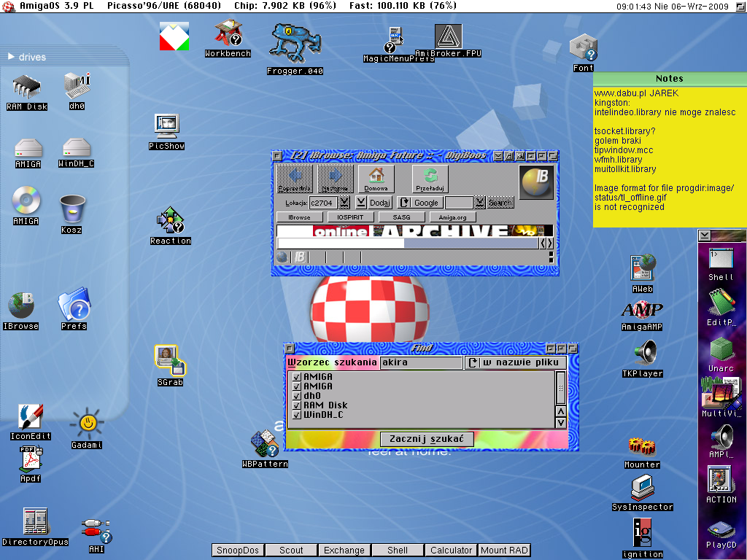The height and width of the screenshot is (560, 747).
Task: Uncheck the dh0 volume in Find
Action: (x=297, y=396)
